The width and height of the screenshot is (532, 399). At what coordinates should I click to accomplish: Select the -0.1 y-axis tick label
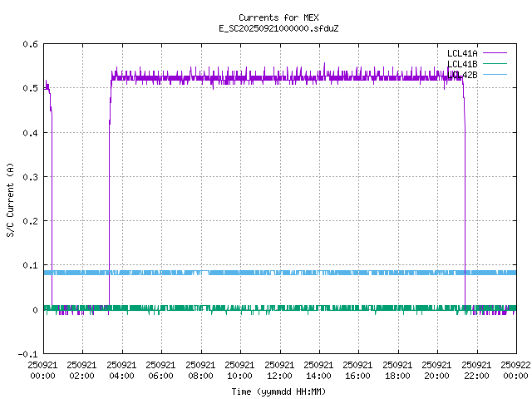pos(27,354)
